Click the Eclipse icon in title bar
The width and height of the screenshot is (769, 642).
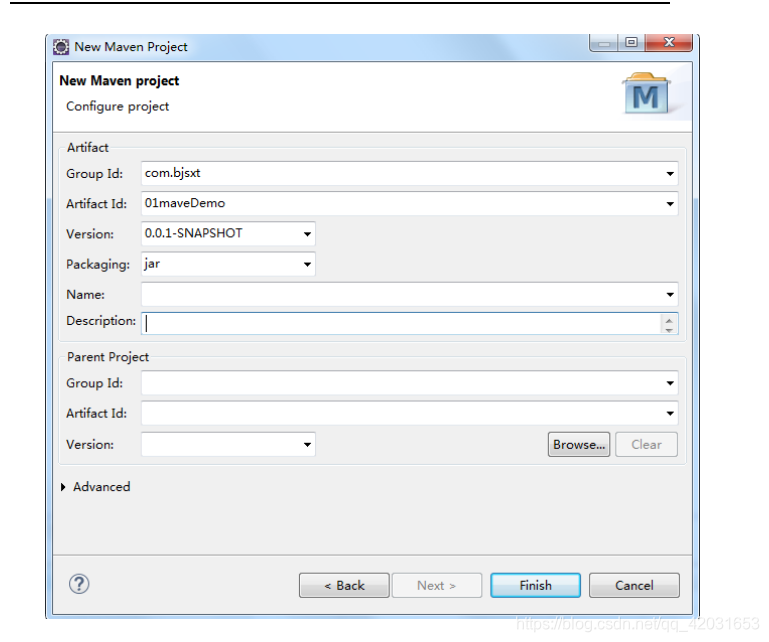(61, 47)
